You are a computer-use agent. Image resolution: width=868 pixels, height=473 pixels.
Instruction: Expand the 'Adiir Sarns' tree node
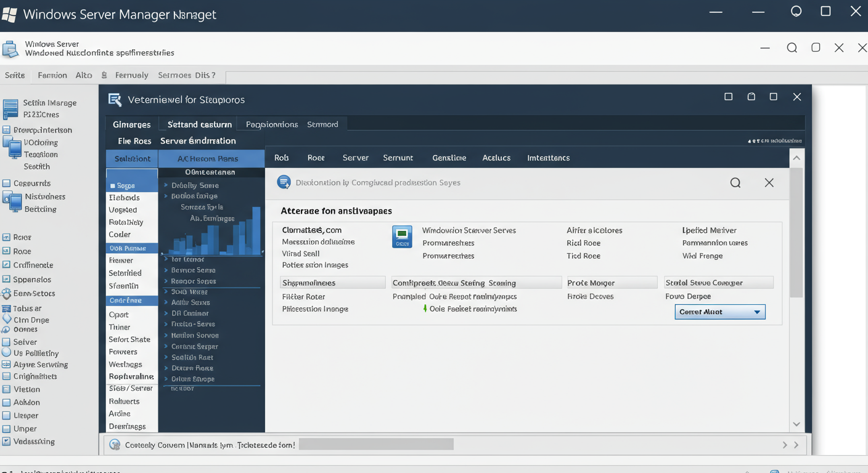tap(166, 302)
